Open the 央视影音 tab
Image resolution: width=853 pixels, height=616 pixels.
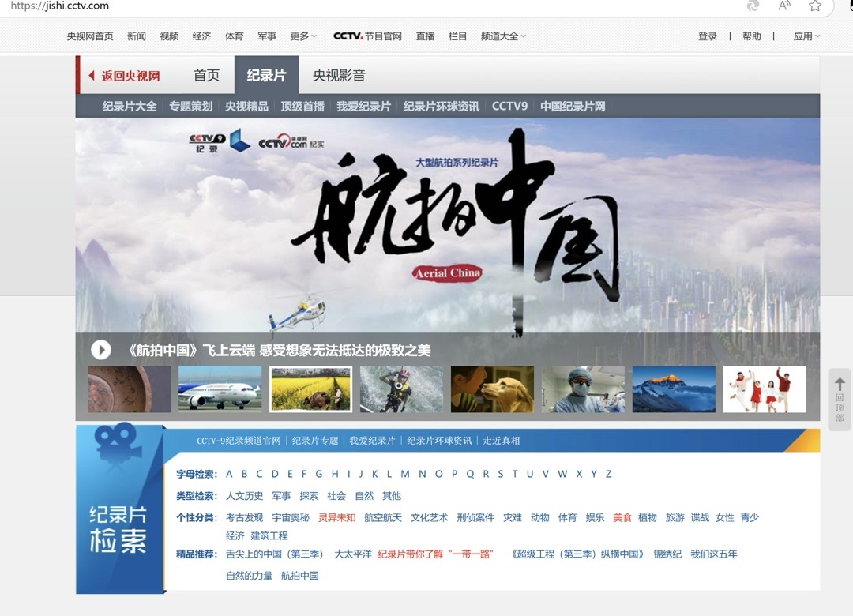(339, 75)
